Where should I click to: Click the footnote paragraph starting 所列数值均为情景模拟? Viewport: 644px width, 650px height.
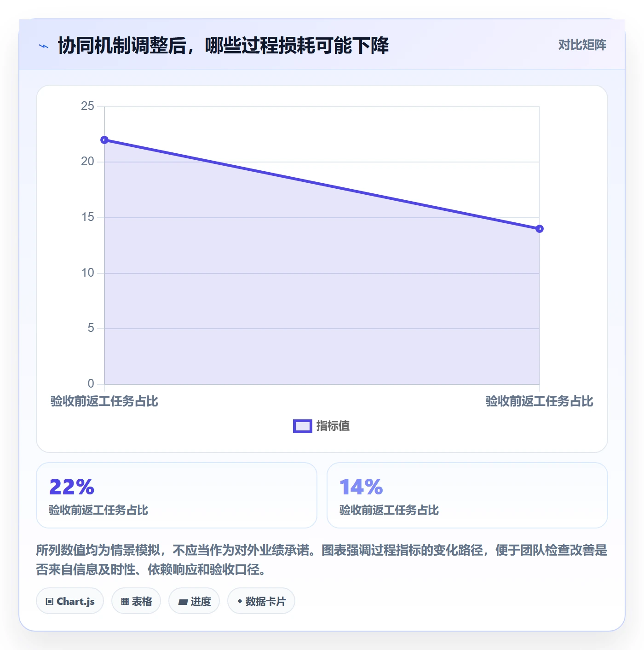(322, 560)
